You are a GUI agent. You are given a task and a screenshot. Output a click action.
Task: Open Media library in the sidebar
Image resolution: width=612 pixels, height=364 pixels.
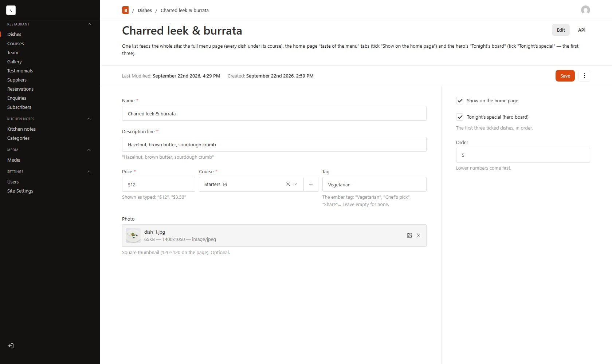point(14,160)
